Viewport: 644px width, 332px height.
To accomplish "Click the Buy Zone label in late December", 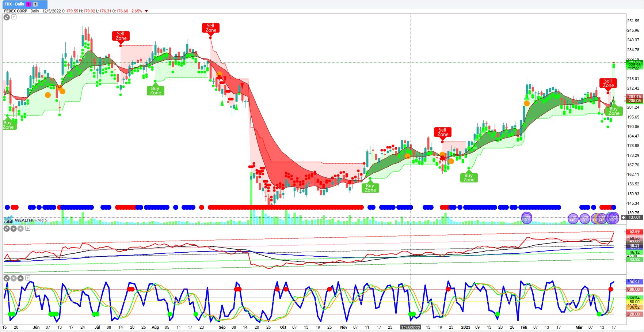I will (469, 177).
